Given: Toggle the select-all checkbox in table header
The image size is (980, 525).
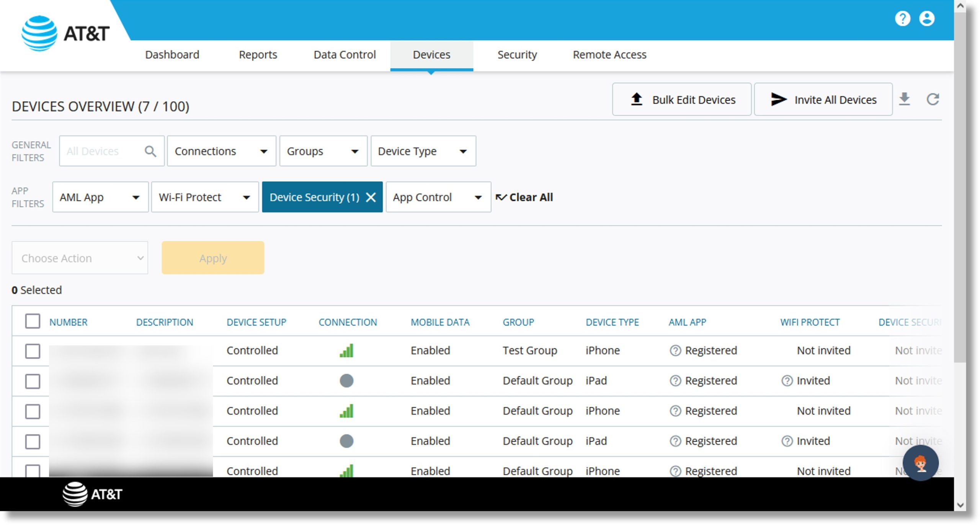Looking at the screenshot, I should coord(33,321).
